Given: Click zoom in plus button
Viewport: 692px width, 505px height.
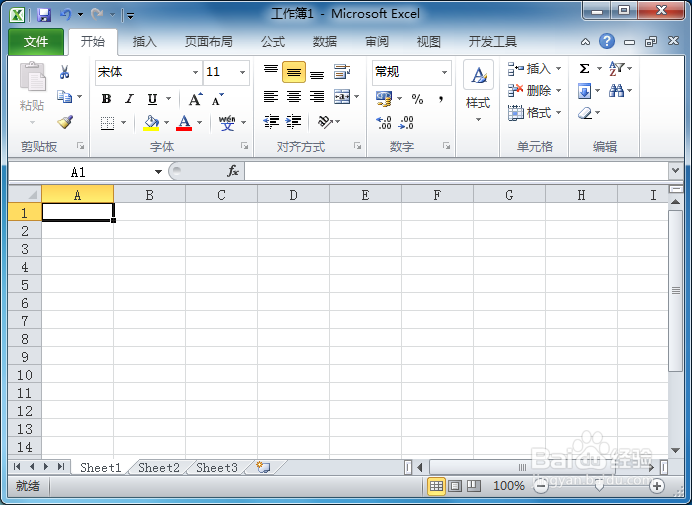Looking at the screenshot, I should tap(657, 486).
